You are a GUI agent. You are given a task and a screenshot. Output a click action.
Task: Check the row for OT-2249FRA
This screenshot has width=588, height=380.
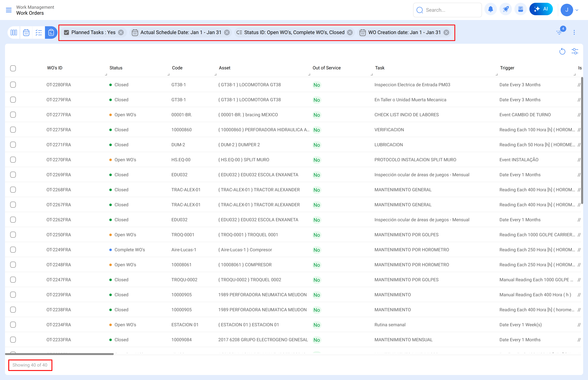coord(13,250)
